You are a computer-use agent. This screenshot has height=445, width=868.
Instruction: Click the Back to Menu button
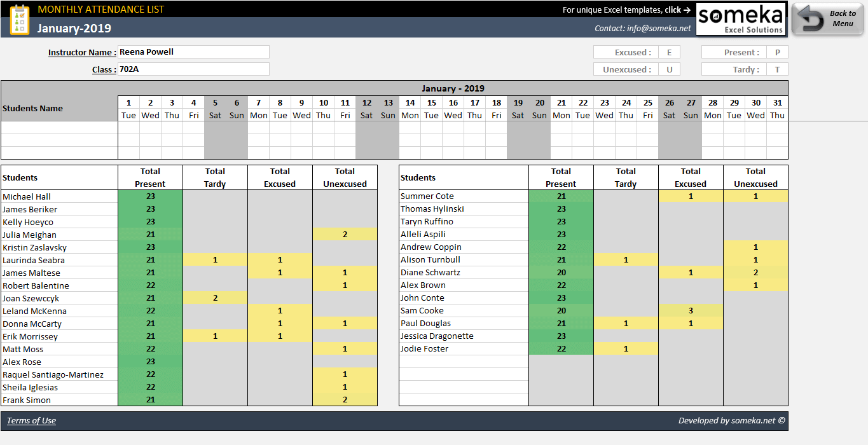pos(828,19)
